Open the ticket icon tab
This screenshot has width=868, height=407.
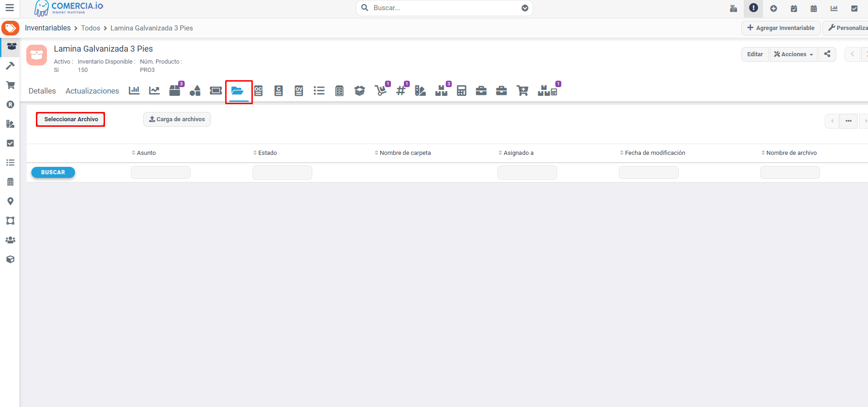coord(216,91)
